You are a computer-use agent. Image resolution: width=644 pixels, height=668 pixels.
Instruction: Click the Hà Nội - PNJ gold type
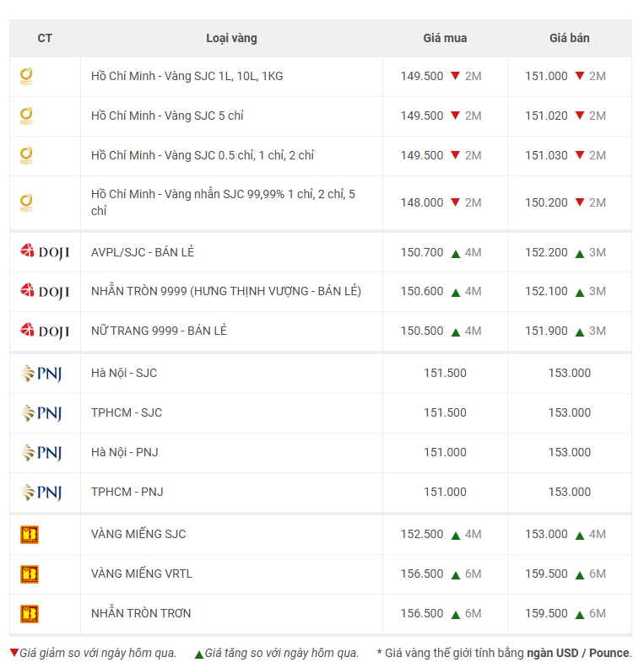(124, 452)
